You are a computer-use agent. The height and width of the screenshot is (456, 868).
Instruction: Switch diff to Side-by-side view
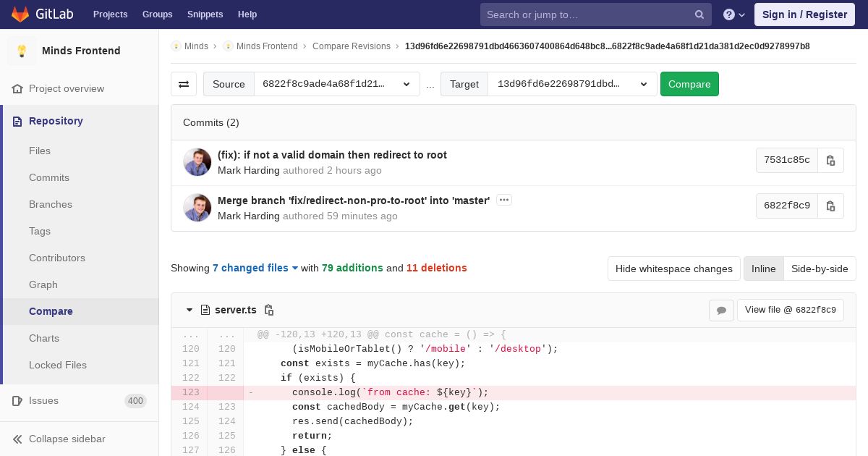tap(820, 269)
